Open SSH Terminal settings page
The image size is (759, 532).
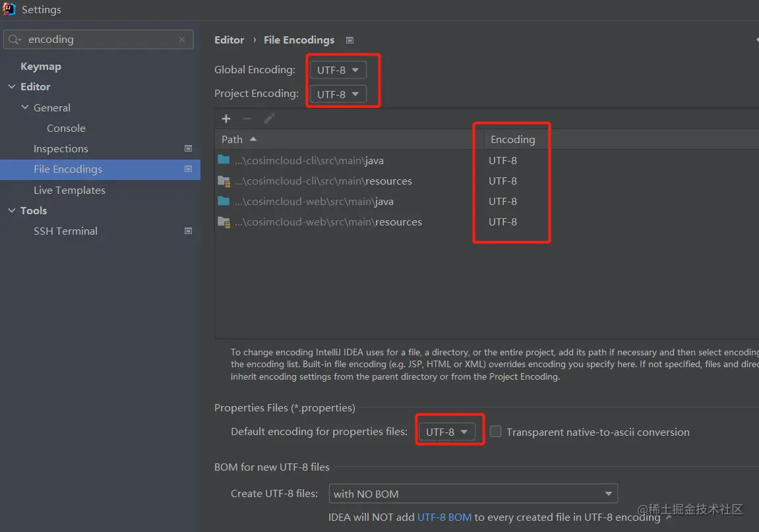click(x=65, y=231)
